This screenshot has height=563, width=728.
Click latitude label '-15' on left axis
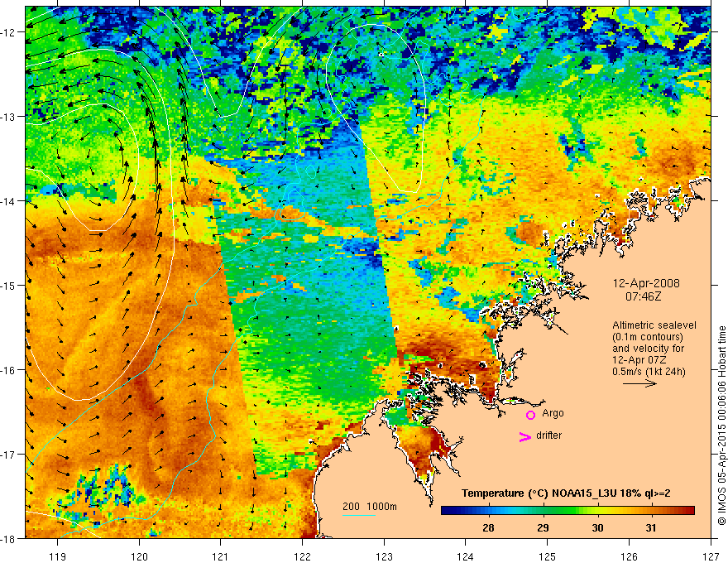[x=9, y=286]
